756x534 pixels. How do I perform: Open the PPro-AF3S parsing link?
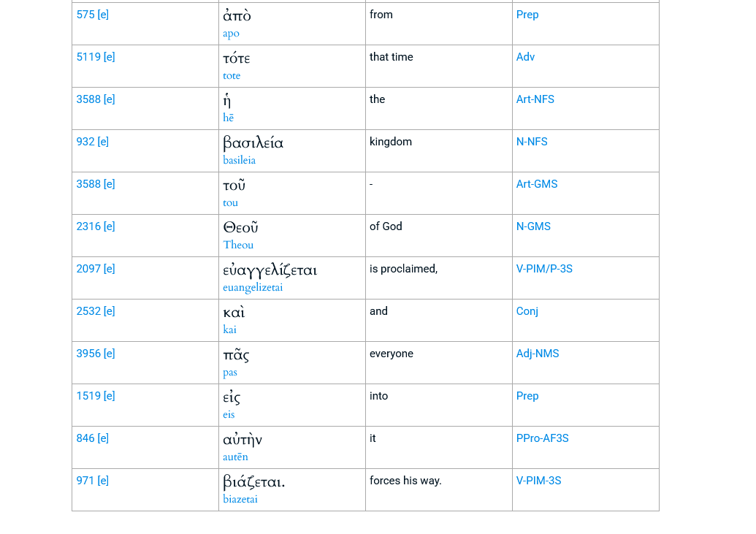543,438
